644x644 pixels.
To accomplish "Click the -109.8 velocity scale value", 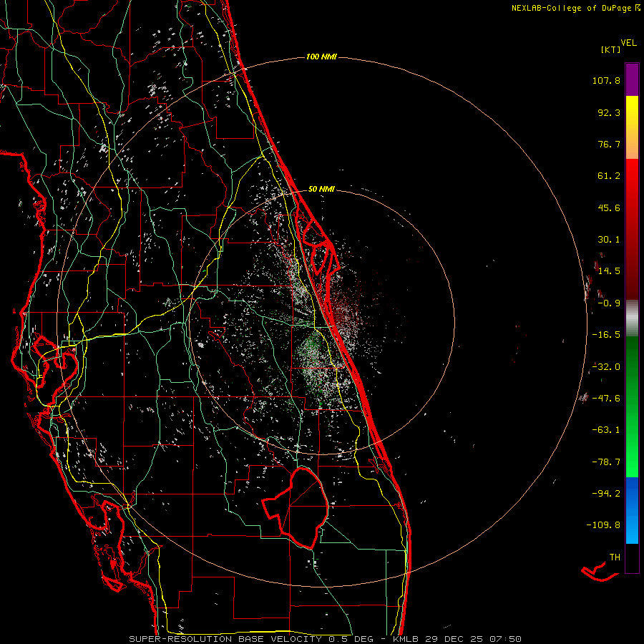I will (x=603, y=525).
